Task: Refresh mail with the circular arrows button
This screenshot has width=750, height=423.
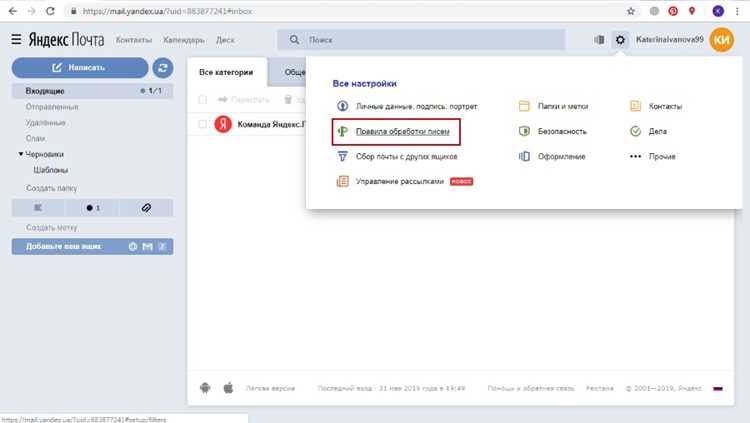Action: [x=163, y=68]
